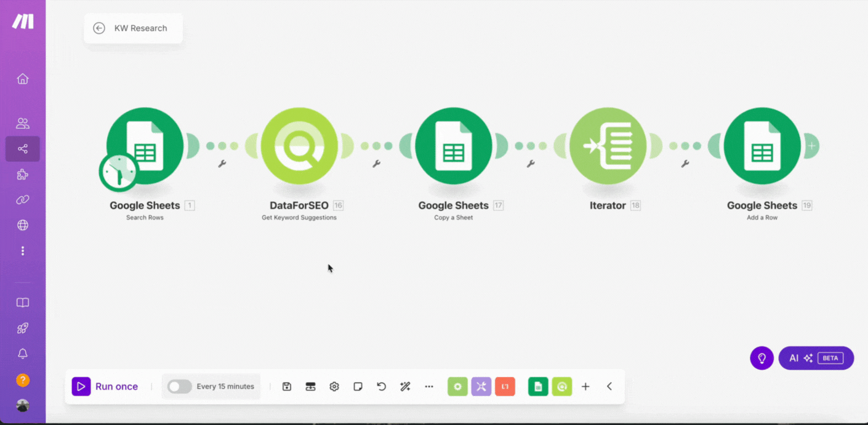
Task: Open the Scenario inputs toolbar icon
Action: [310, 386]
